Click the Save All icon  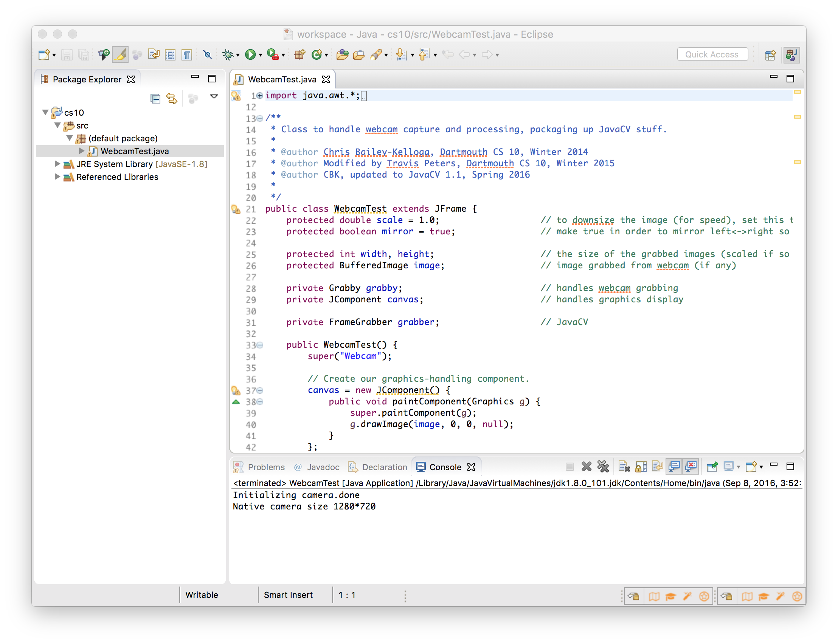[x=83, y=55]
